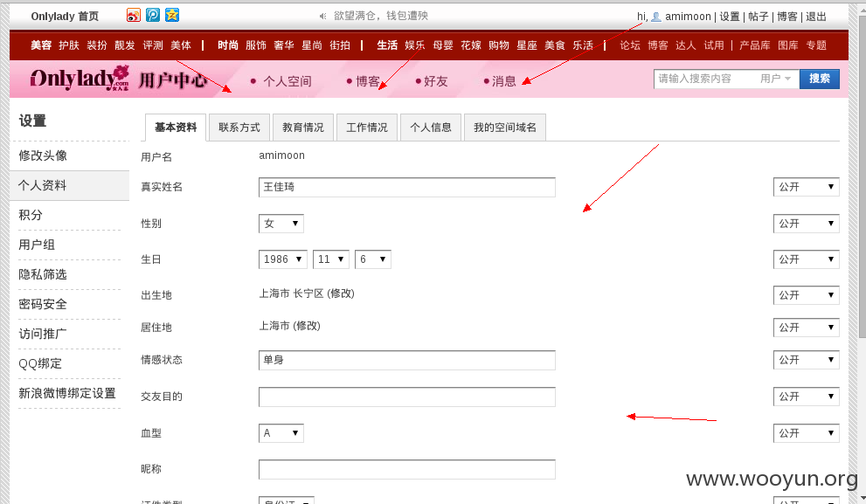Click the 帖子 link in top bar
The height and width of the screenshot is (504, 866).
click(759, 17)
